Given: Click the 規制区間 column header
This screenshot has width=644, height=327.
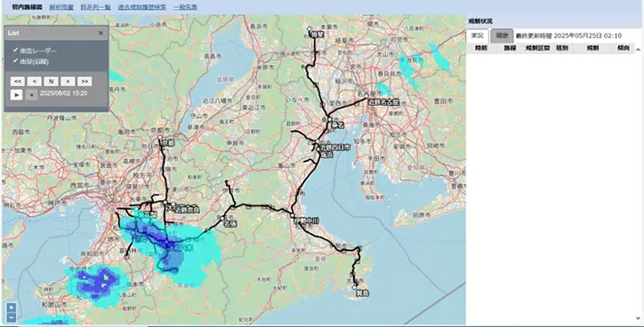Looking at the screenshot, I should point(537,48).
